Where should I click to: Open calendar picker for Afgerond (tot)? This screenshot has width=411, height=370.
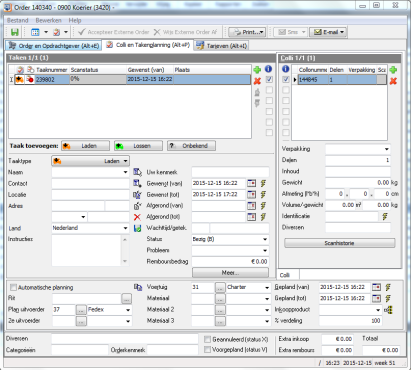[x=252, y=217]
